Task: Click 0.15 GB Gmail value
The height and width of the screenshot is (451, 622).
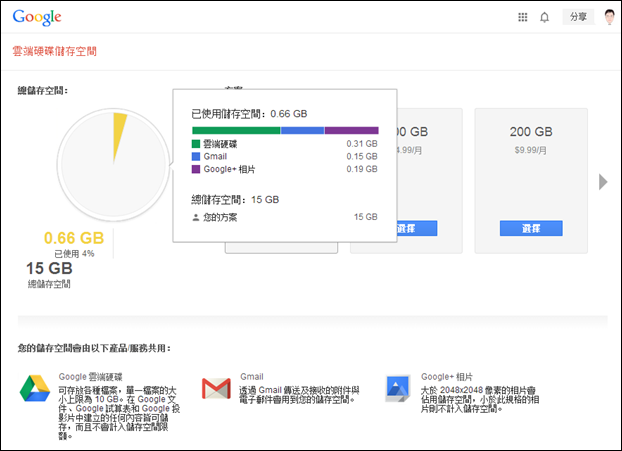Action: (x=362, y=156)
